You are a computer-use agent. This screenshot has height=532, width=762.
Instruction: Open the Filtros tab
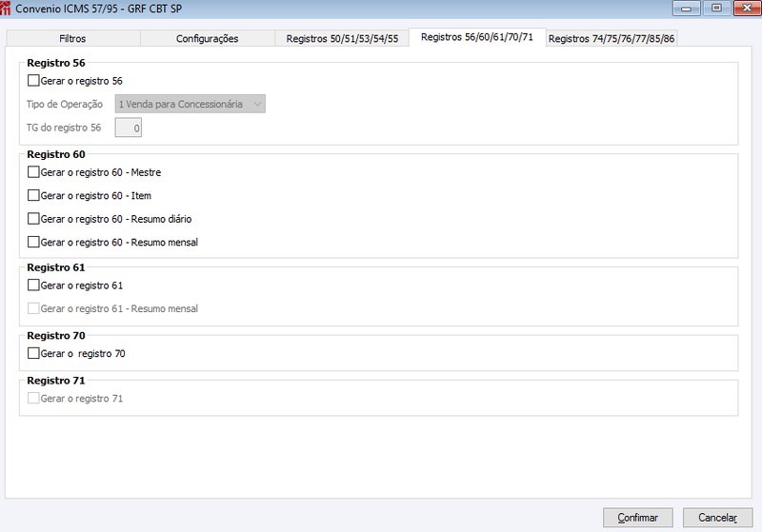pos(73,38)
